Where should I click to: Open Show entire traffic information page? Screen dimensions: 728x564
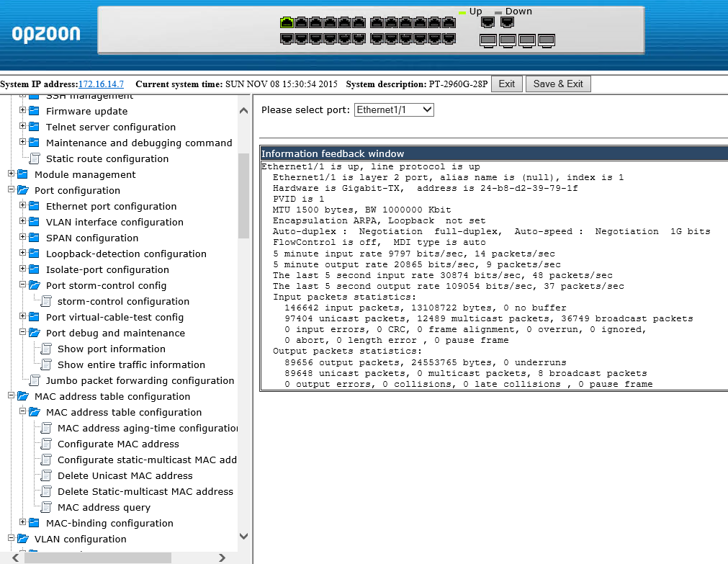click(x=131, y=364)
